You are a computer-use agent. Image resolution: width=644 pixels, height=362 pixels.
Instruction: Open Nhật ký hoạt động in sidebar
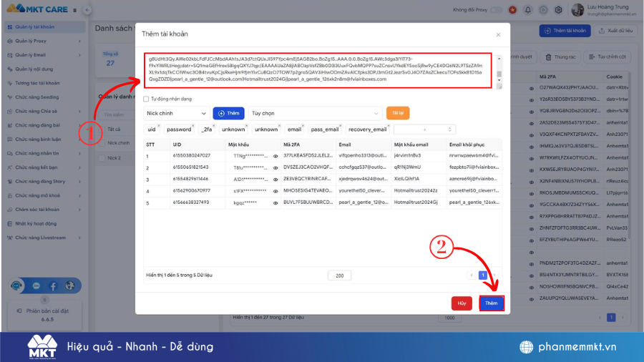point(45,224)
